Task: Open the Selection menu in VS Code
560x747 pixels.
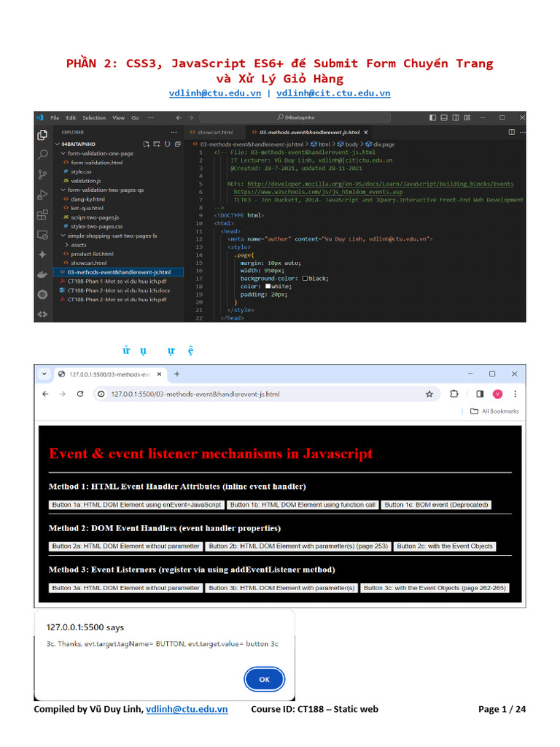Action: click(x=94, y=117)
